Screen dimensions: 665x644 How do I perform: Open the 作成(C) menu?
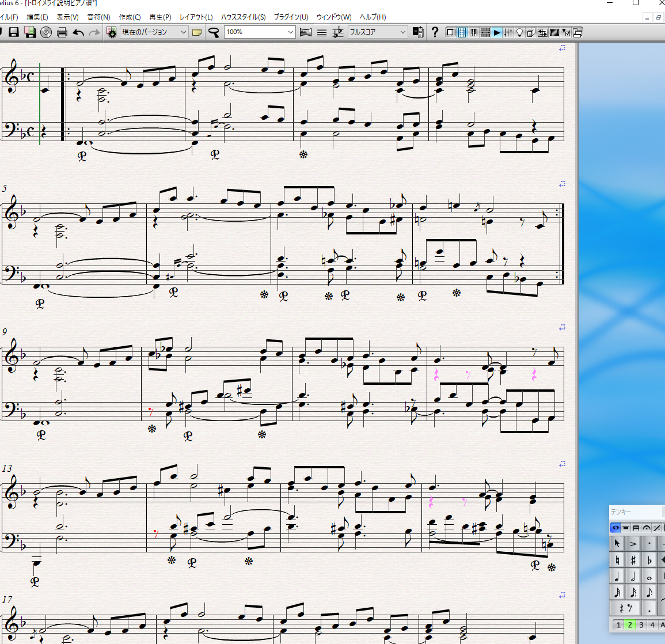(130, 17)
